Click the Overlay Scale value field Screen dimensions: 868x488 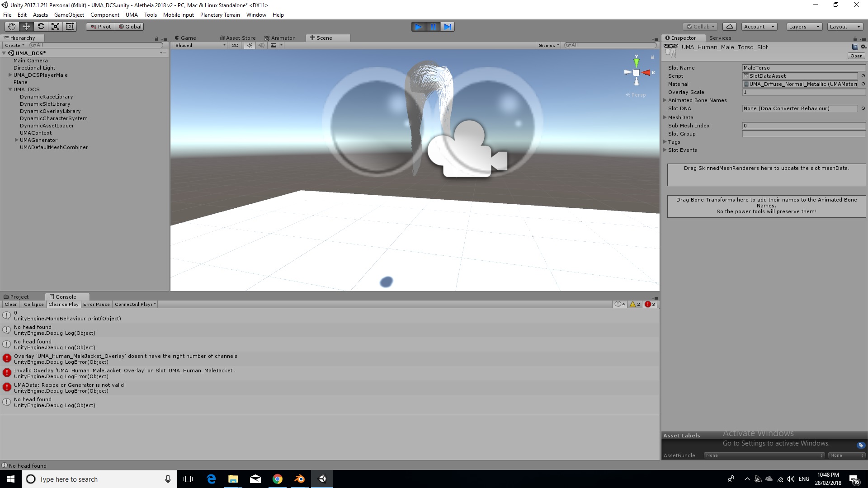click(x=804, y=92)
